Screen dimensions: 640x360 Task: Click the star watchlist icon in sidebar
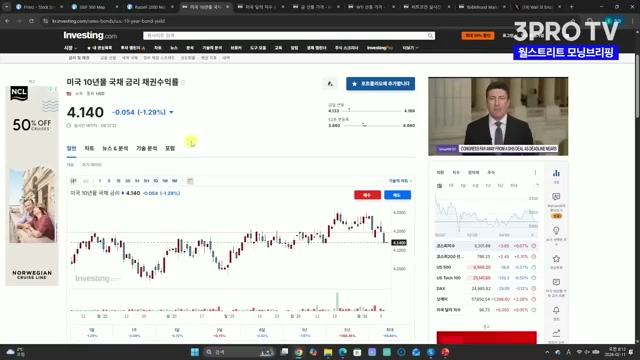pos(556,259)
